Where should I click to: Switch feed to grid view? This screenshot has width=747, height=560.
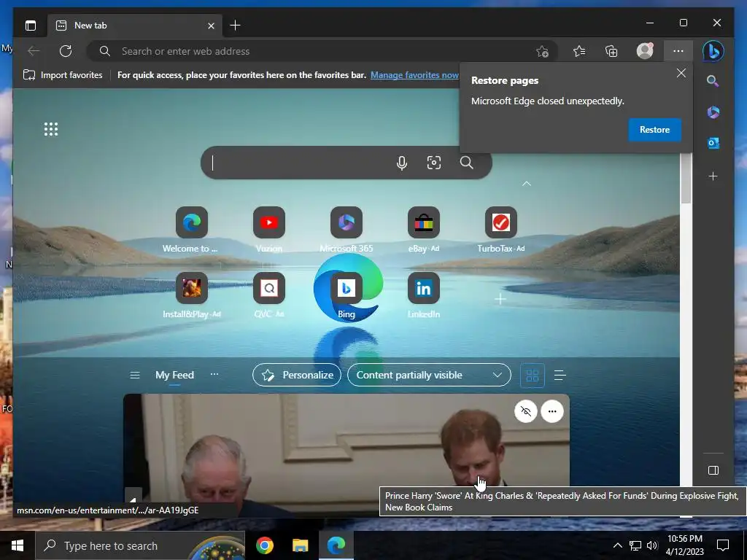point(532,376)
